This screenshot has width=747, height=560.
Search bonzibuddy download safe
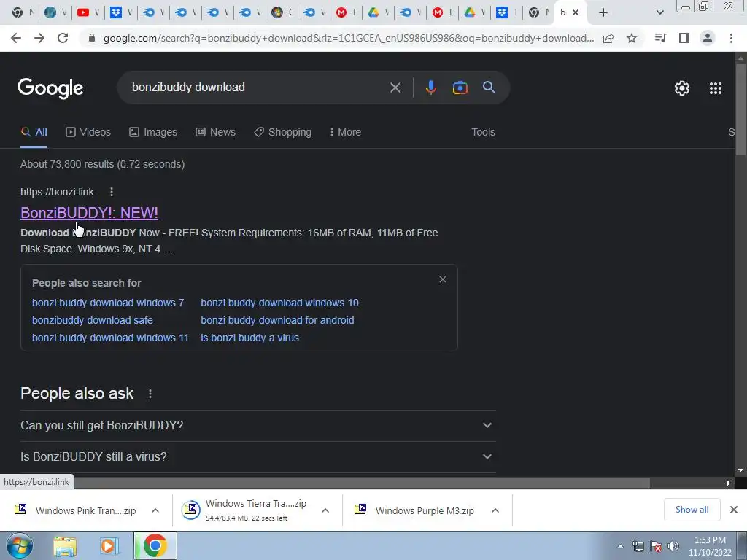(93, 321)
